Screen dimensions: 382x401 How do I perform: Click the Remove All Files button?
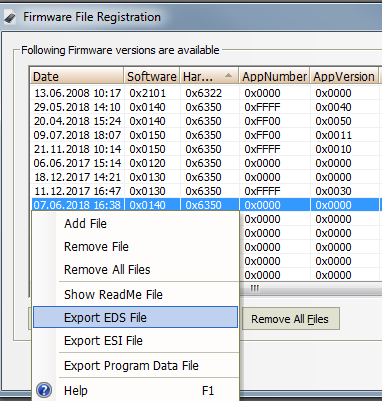click(x=291, y=319)
